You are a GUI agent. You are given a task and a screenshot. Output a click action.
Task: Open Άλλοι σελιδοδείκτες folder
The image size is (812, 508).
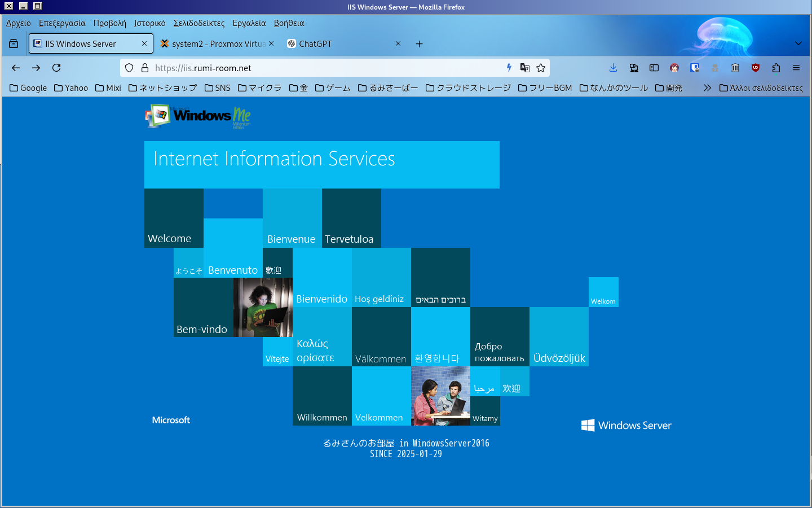[x=761, y=87]
